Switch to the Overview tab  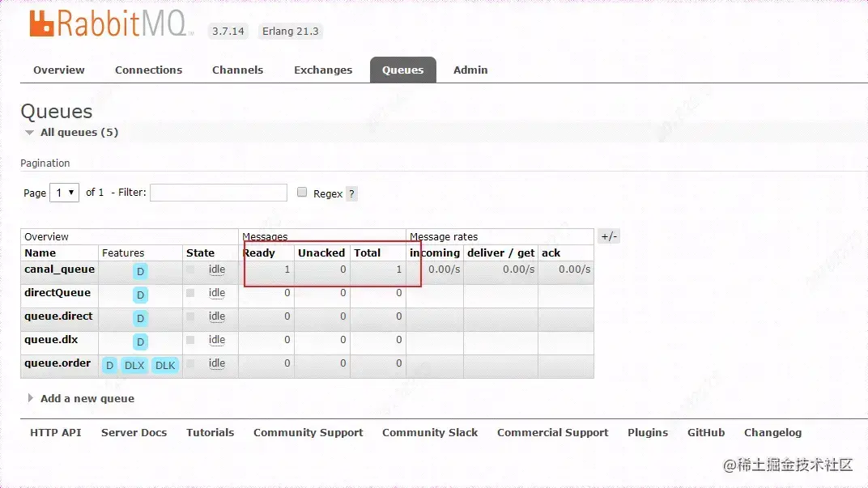coord(58,70)
